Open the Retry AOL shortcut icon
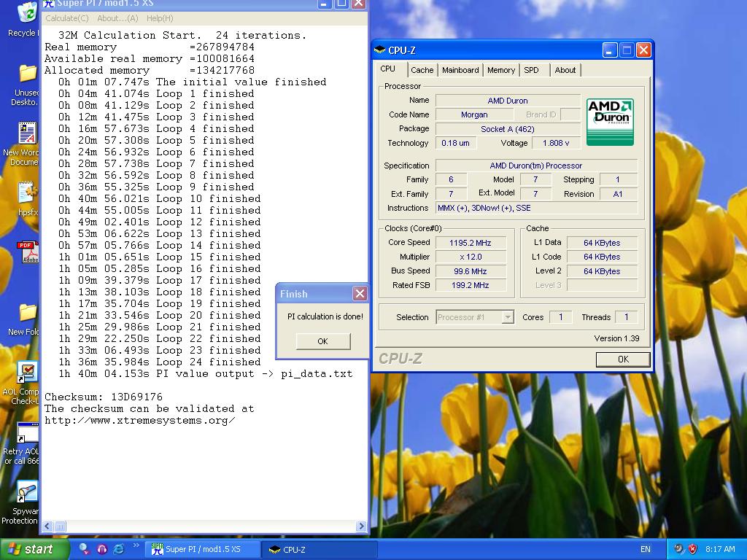747x560 pixels. point(28,432)
